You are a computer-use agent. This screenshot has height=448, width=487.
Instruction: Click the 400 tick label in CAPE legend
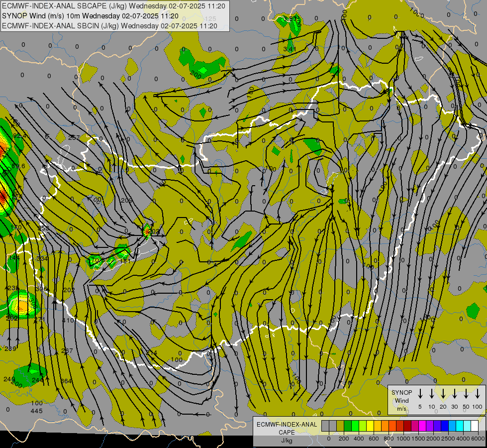[x=359, y=439]
